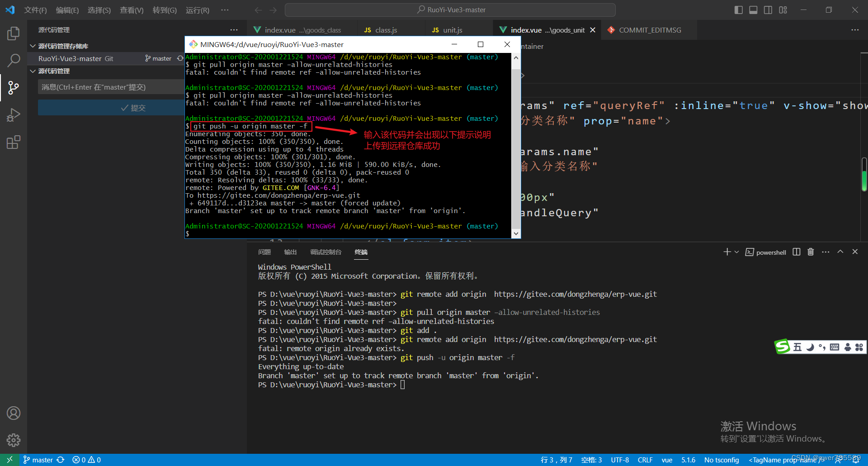Toggle the primary side bar layout icon
The width and height of the screenshot is (868, 466).
pyautogui.click(x=739, y=10)
